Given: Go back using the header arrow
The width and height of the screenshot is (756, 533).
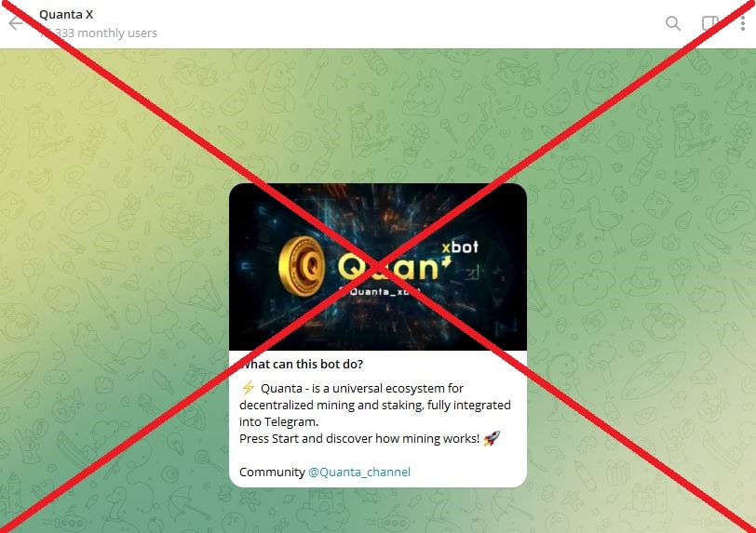Looking at the screenshot, I should [x=16, y=23].
